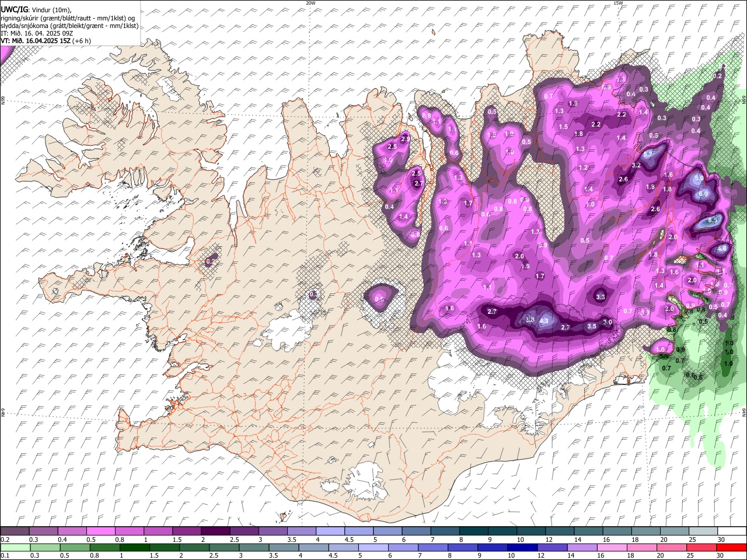Click the 4.3 precipitation value on the map
This screenshot has width=747, height=560.
coord(544,321)
